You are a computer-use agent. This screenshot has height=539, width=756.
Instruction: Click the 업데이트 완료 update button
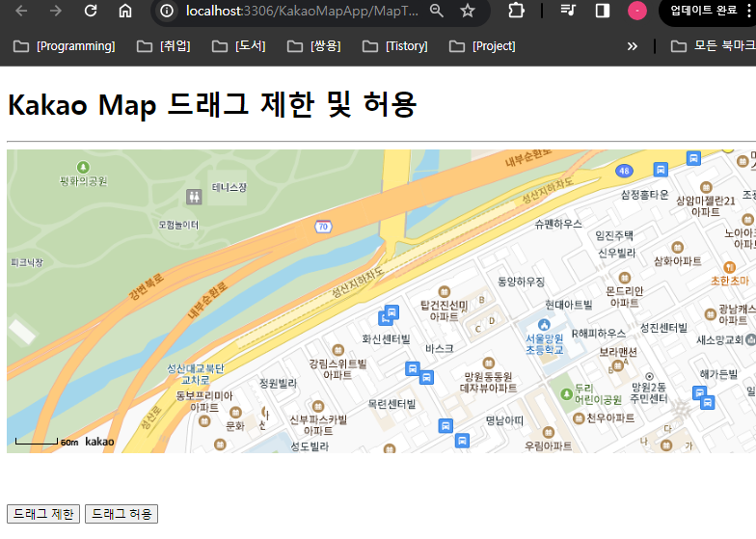704,10
